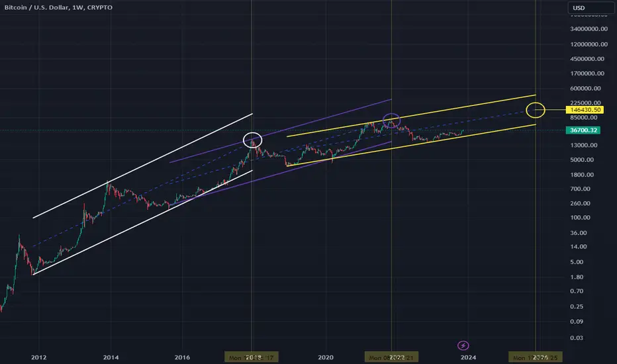Click the 2016 year label on time axis

182,357
